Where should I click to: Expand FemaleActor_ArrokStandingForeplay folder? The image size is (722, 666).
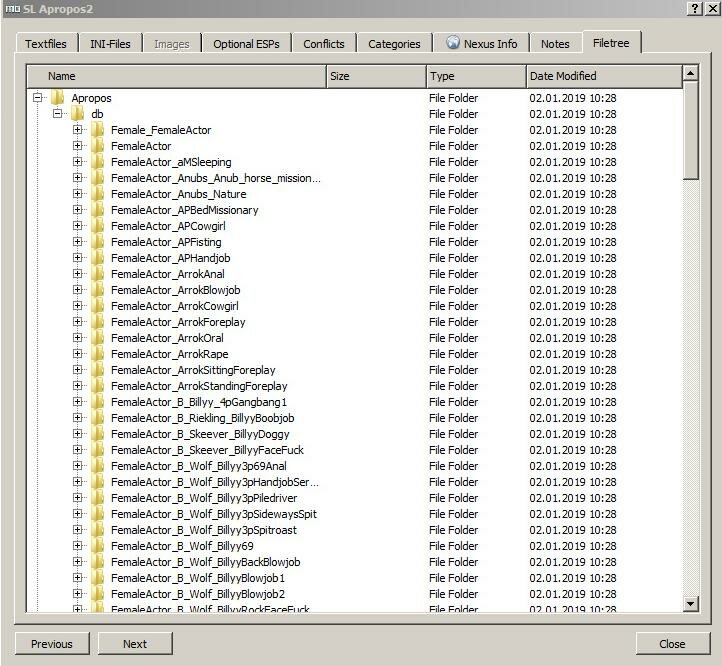click(77, 386)
